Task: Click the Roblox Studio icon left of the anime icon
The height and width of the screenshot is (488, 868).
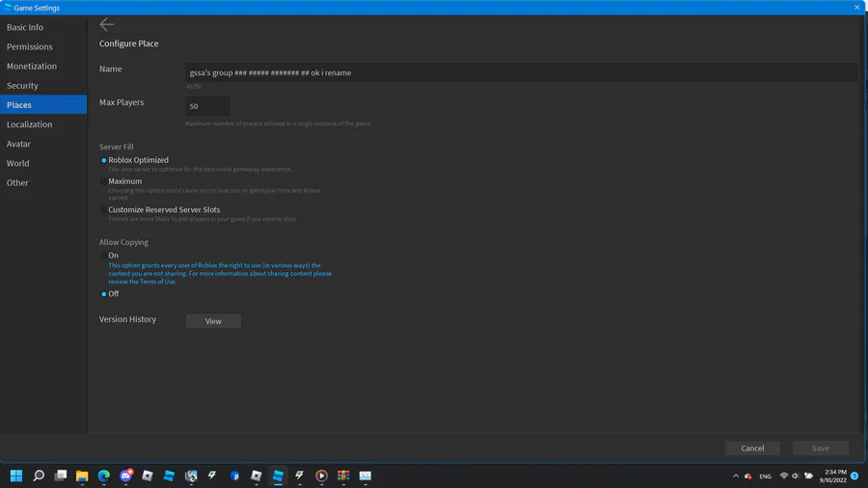Action: (x=169, y=475)
